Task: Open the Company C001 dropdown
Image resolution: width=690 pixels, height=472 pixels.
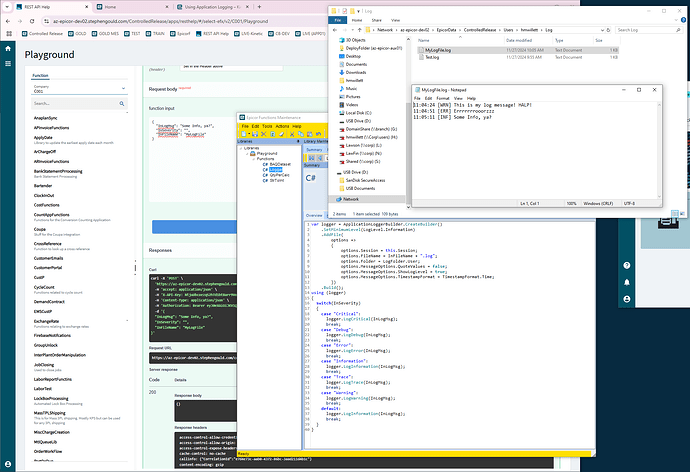Action: [79, 89]
